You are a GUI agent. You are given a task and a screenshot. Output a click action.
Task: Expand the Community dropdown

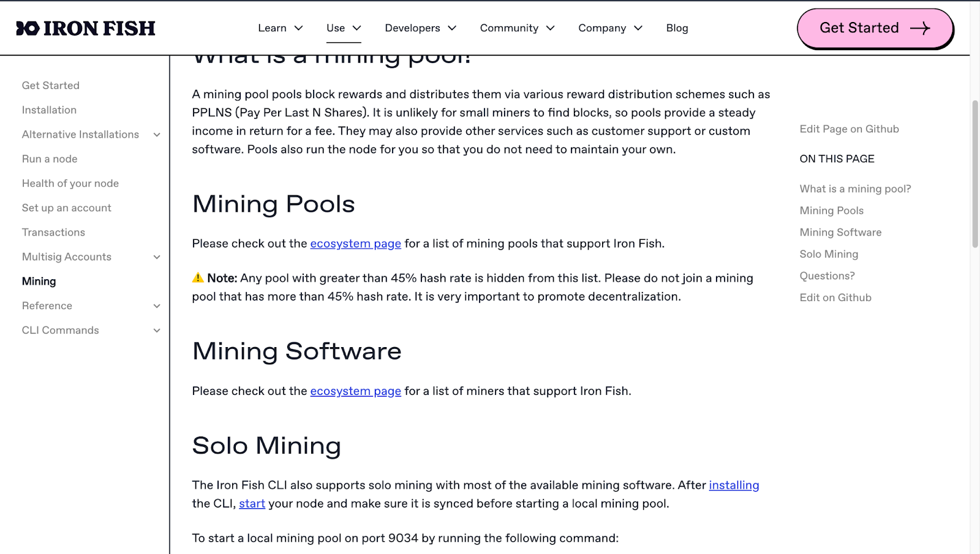(551, 28)
